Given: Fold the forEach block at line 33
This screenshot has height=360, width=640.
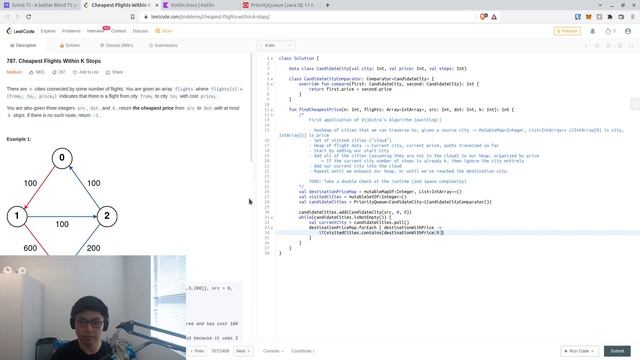Looking at the screenshot, I should (272, 228).
